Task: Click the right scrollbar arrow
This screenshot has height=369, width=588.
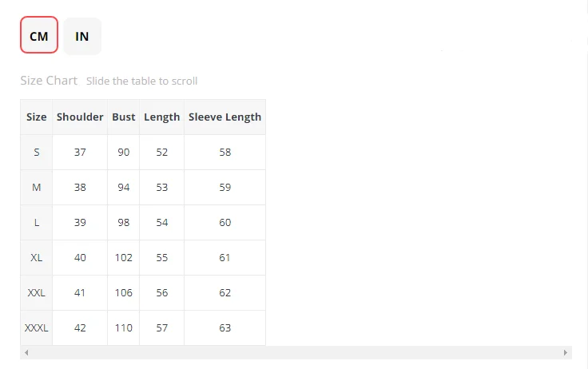Action: tap(566, 352)
